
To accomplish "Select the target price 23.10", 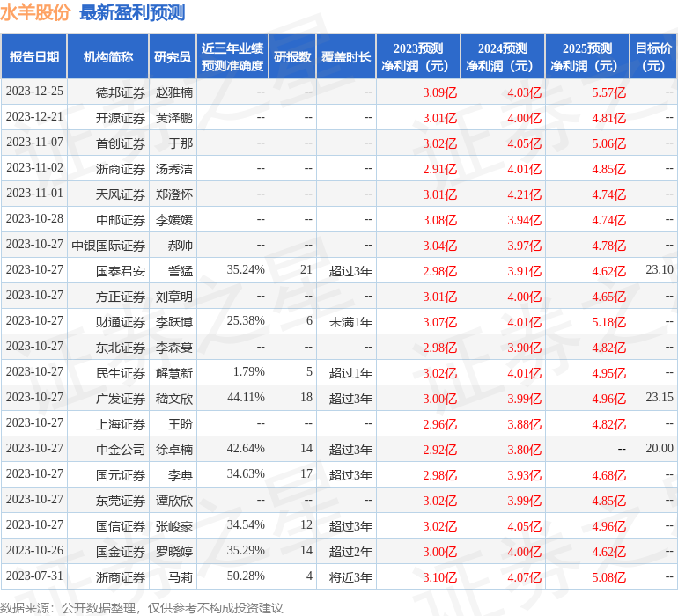I will (x=660, y=270).
